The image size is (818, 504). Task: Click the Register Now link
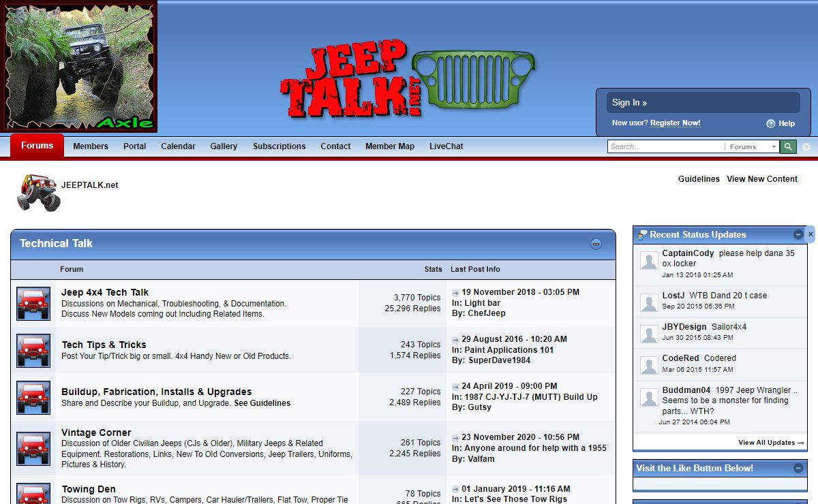point(675,123)
